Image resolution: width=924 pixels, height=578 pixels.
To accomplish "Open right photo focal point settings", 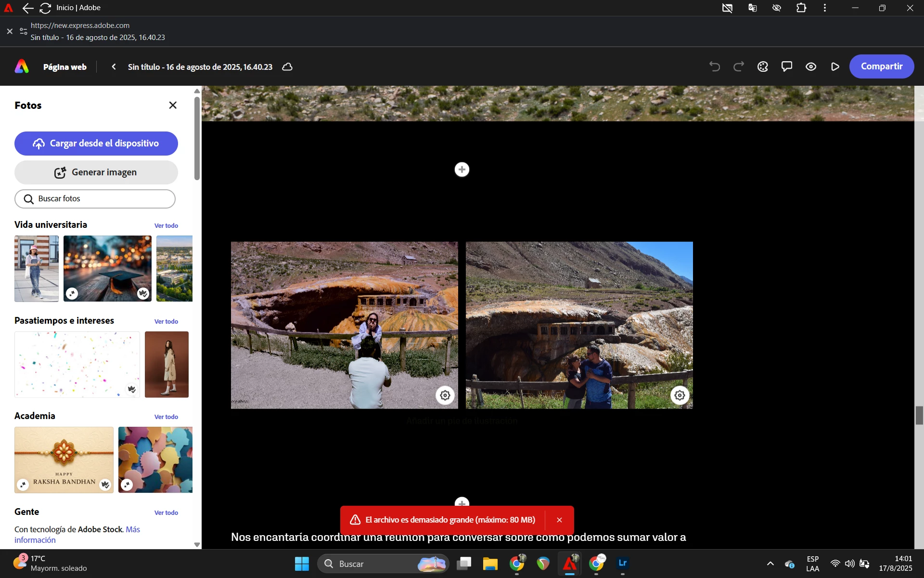I will pos(680,395).
